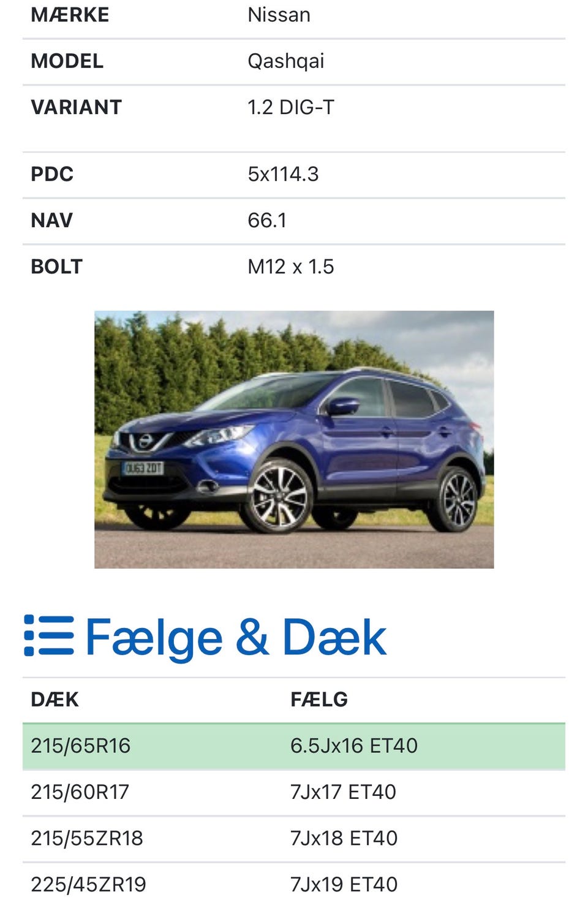The image size is (588, 908).
Task: Click the 6.5Jx16 ET40 rim entry
Action: coord(354,746)
